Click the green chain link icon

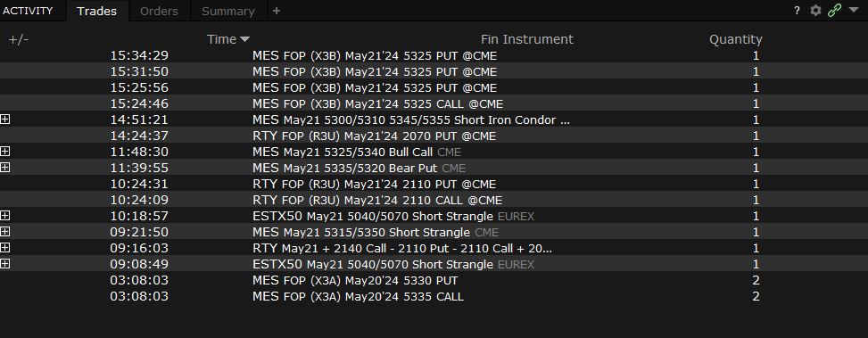tap(834, 11)
